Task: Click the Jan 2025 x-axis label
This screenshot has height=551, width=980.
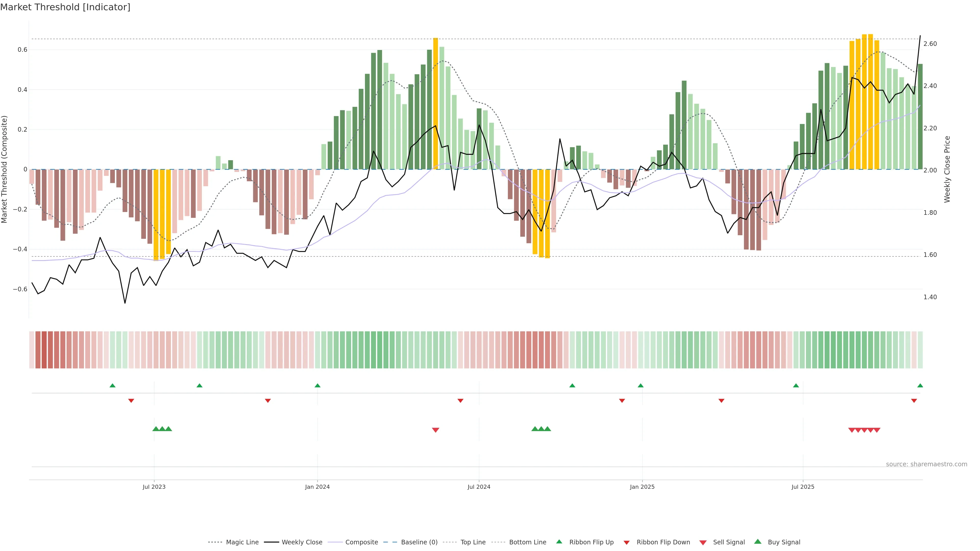Action: 642,487
